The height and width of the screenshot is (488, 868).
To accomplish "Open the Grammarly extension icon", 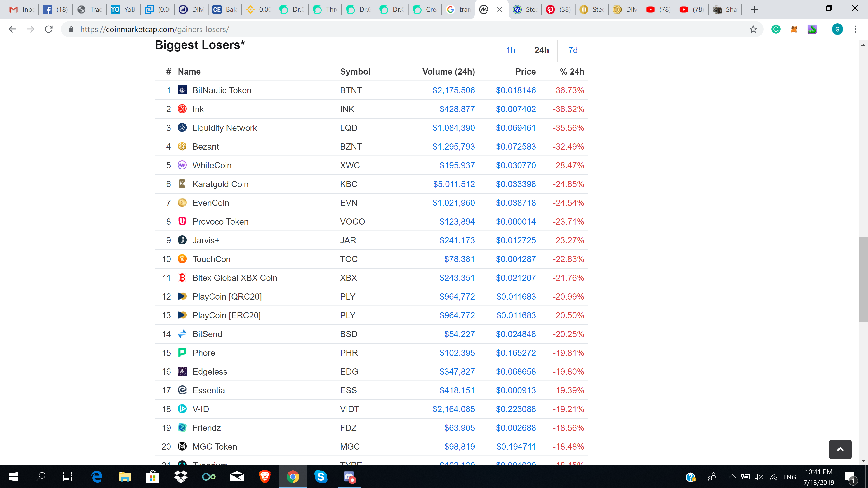I will coord(776,29).
